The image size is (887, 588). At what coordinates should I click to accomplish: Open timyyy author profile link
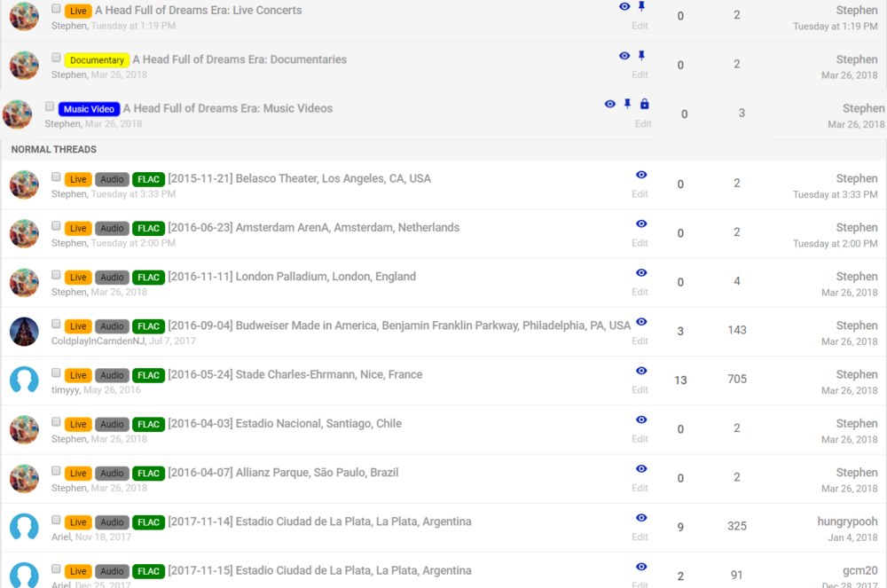(x=66, y=390)
